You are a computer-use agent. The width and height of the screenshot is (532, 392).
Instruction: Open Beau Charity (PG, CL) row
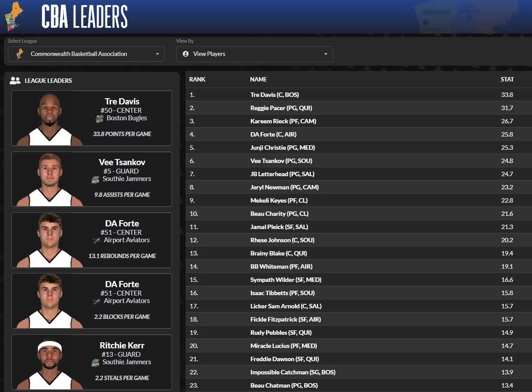pos(359,214)
